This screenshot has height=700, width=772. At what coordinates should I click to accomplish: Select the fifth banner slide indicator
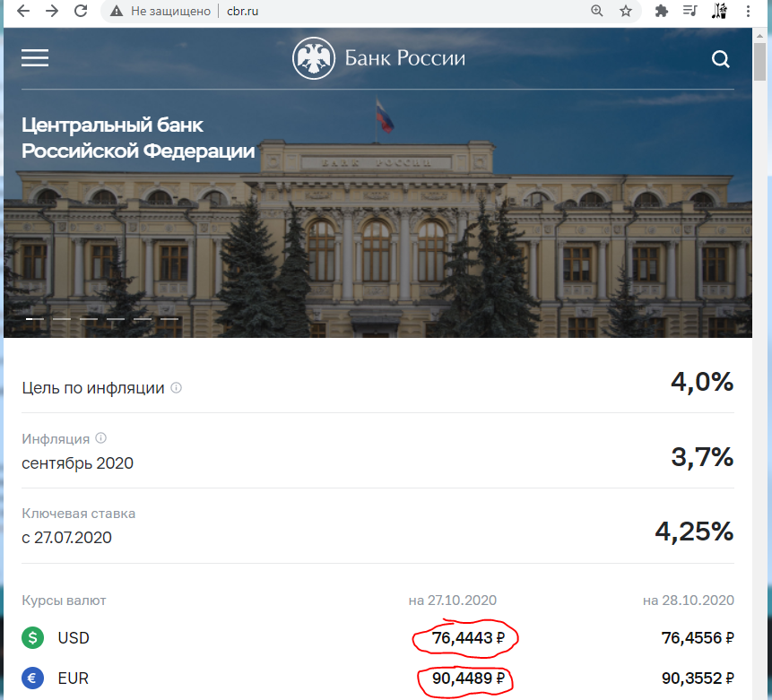[143, 319]
